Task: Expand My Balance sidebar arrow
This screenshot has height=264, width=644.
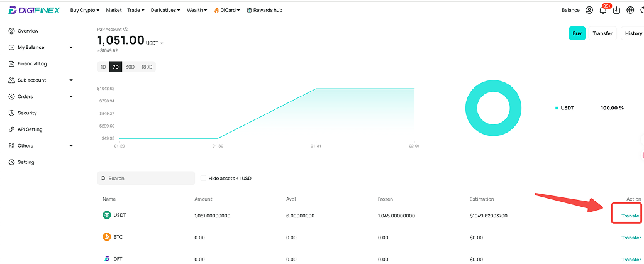Action: point(71,47)
